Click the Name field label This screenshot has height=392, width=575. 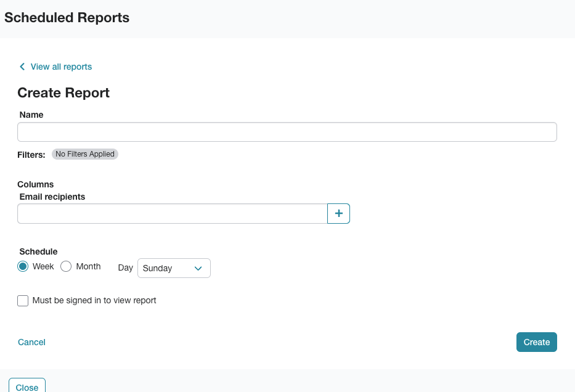pos(31,115)
